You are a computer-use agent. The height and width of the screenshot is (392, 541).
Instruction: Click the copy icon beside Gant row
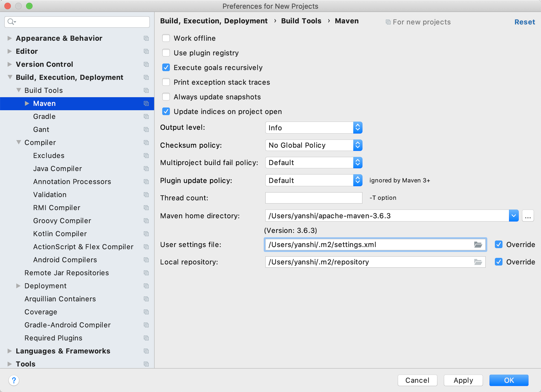pos(146,129)
